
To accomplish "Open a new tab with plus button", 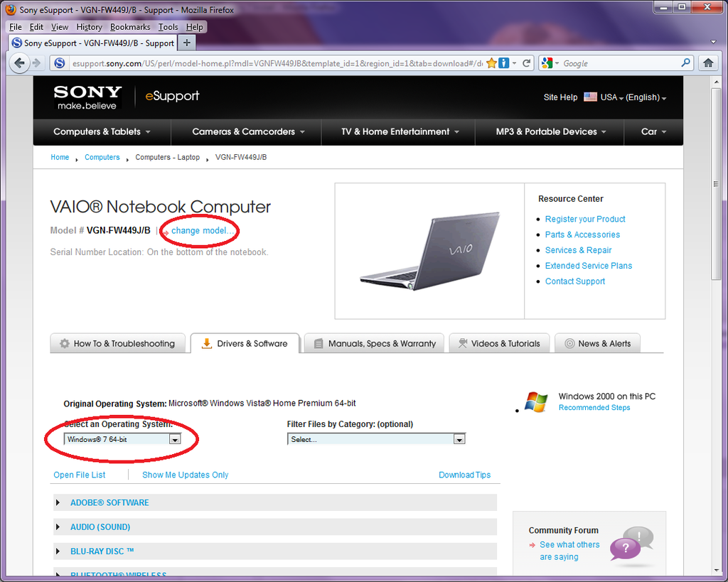I will point(187,43).
